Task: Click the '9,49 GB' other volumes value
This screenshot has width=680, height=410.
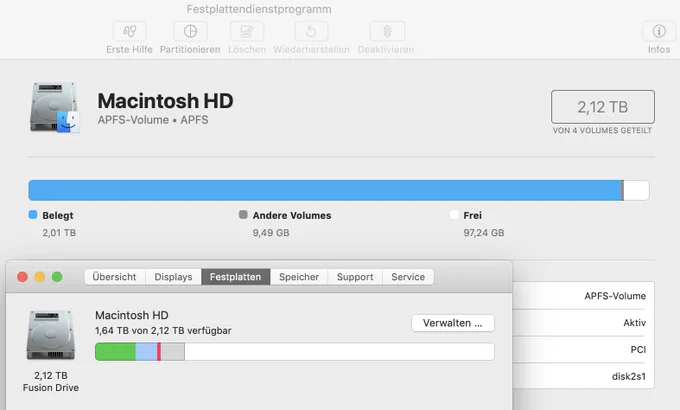Action: coord(271,233)
